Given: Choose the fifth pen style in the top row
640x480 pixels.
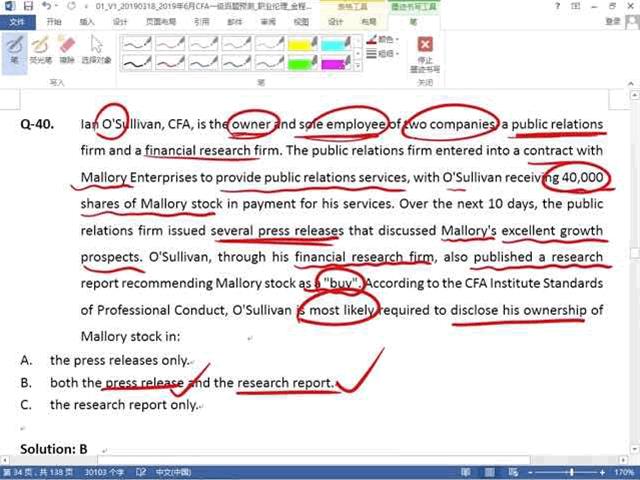Looking at the screenshot, I should click(269, 43).
